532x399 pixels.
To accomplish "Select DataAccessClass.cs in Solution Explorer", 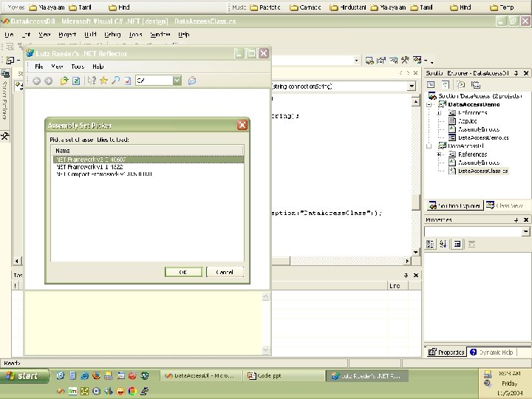I will coord(482,171).
